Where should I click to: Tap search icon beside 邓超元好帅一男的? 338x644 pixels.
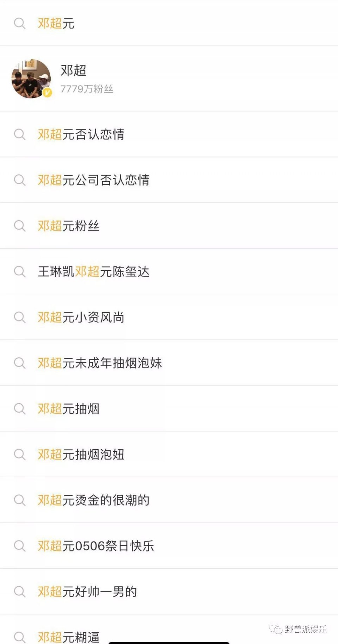[x=20, y=592]
